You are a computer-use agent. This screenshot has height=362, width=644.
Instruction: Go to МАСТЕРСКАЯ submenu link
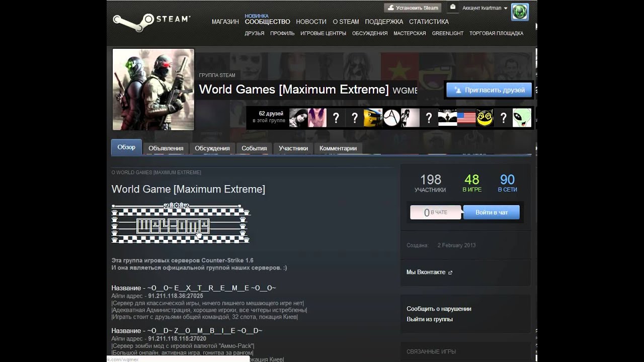click(x=410, y=33)
